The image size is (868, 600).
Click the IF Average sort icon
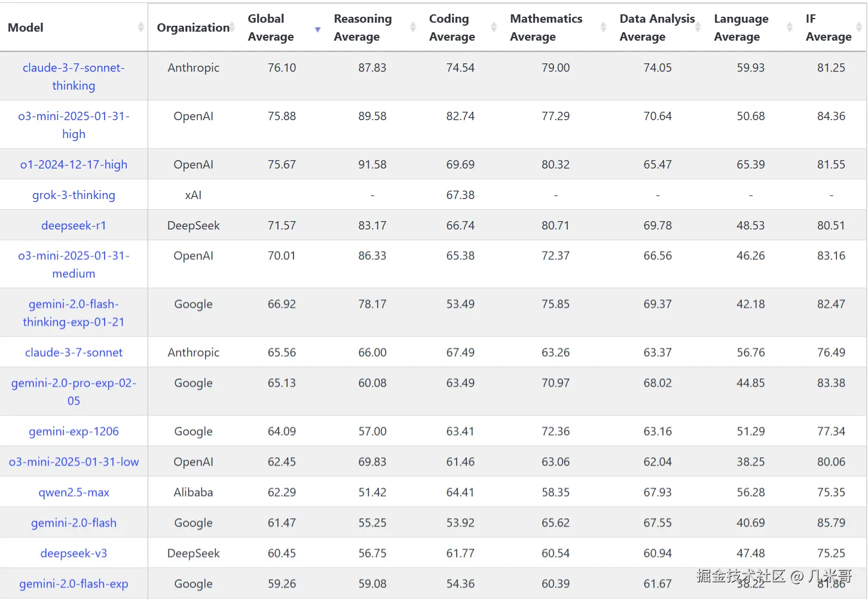[859, 27]
